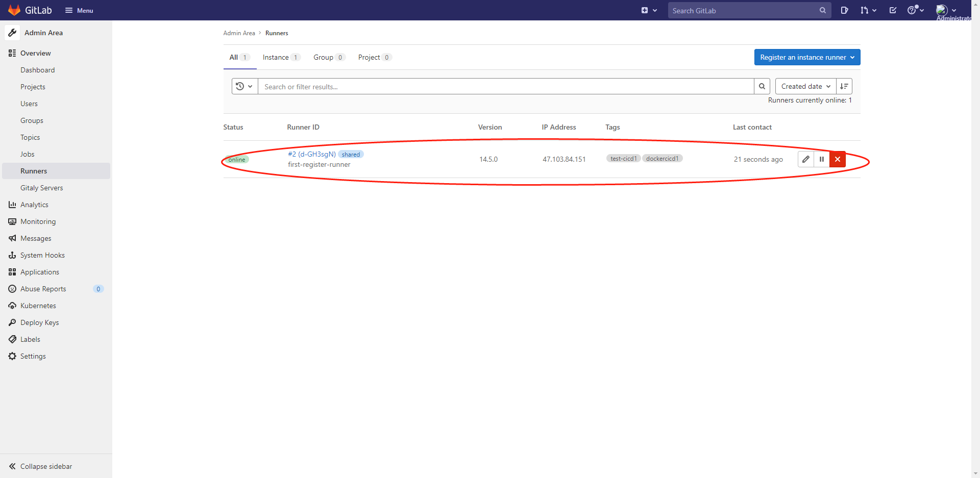Image resolution: width=980 pixels, height=478 pixels.
Task: Open the Administrator avatar menu
Action: click(x=946, y=10)
